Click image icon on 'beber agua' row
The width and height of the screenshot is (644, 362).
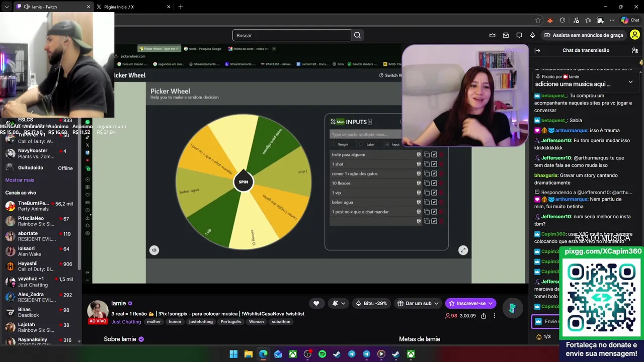[419, 202]
